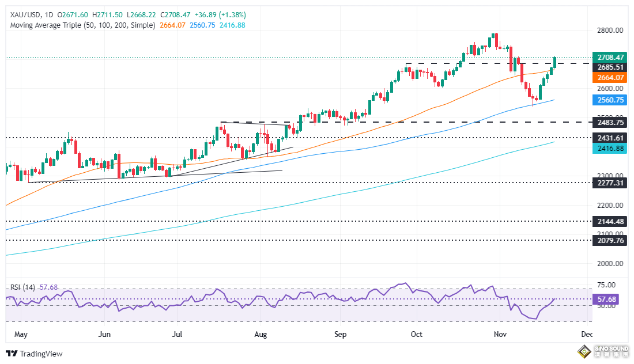Click the 2079.76 level label
634x364 pixels.
click(611, 241)
